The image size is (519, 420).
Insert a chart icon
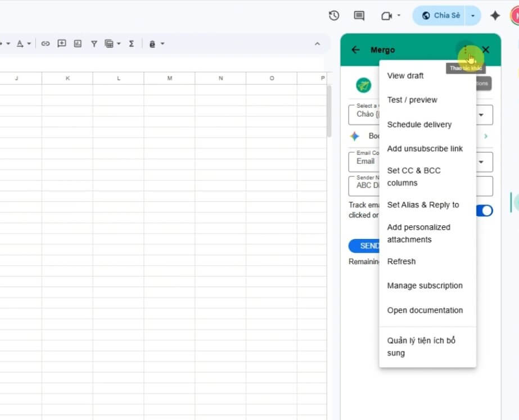coord(78,44)
